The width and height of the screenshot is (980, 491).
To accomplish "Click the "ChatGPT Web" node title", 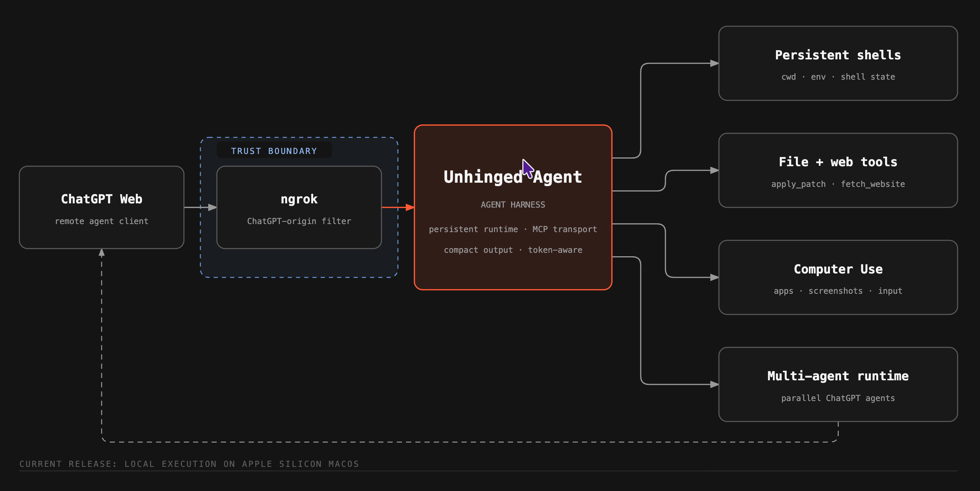I will pyautogui.click(x=101, y=199).
